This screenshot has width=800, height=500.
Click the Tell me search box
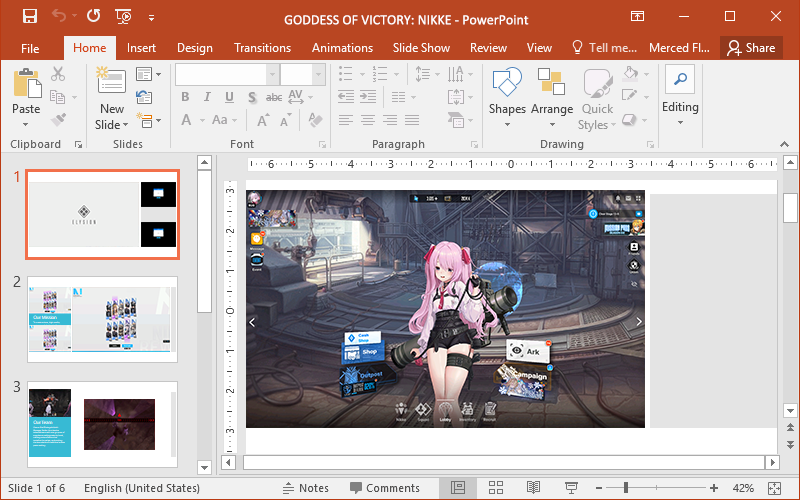[x=605, y=48]
